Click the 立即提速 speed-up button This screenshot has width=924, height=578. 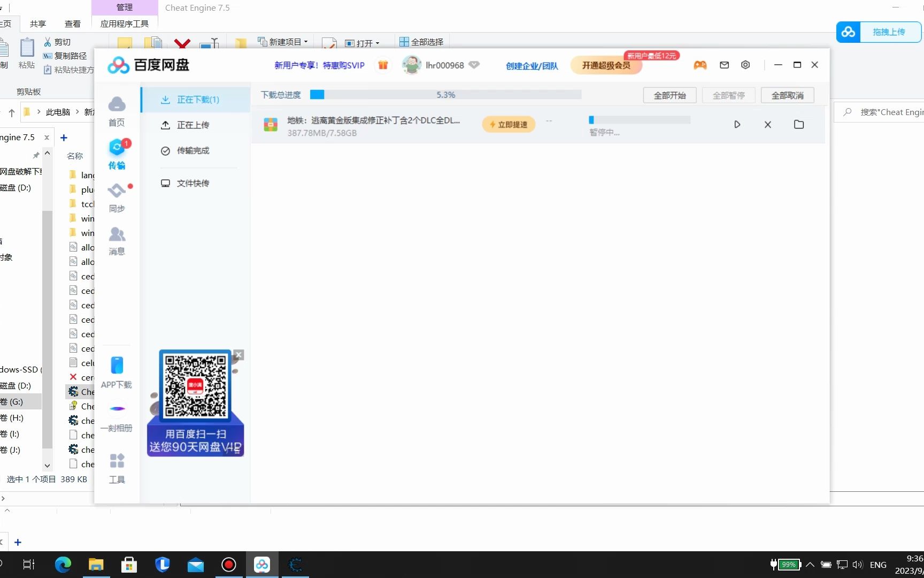click(x=509, y=124)
